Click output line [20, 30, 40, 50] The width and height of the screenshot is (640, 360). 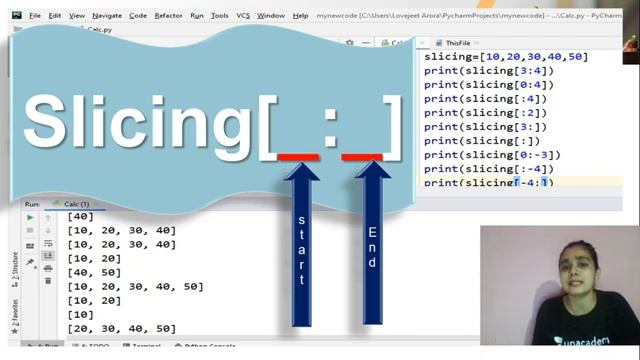click(122, 329)
